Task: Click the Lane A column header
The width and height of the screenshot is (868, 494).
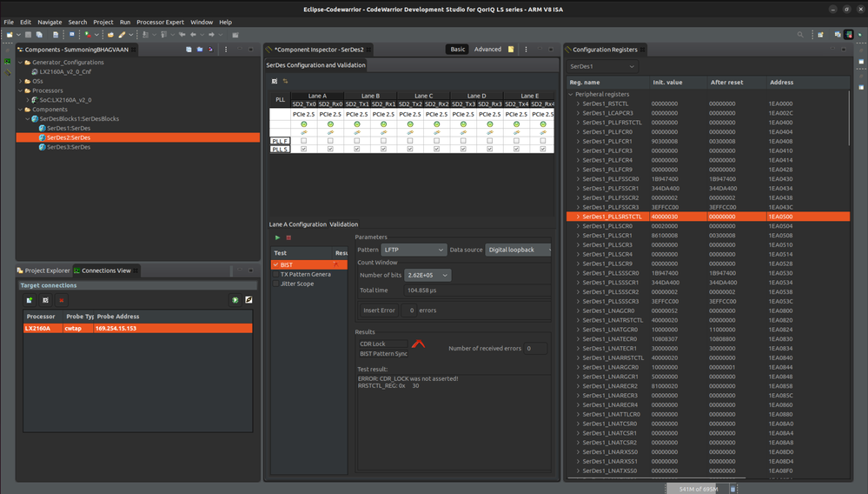Action: point(317,96)
